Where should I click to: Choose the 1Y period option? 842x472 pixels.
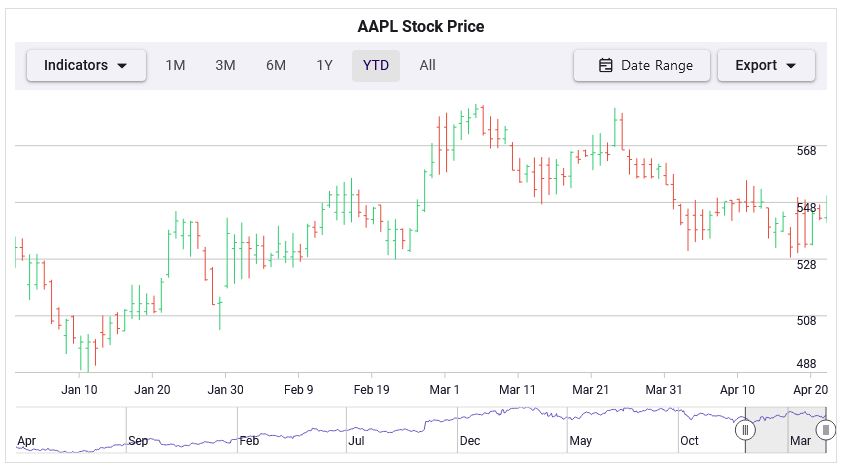325,66
